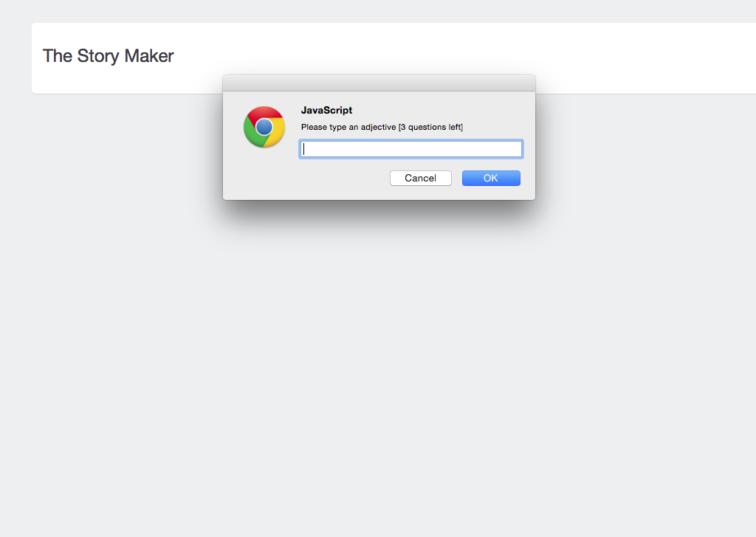Click the red segment of Chrome logo

coord(264,113)
